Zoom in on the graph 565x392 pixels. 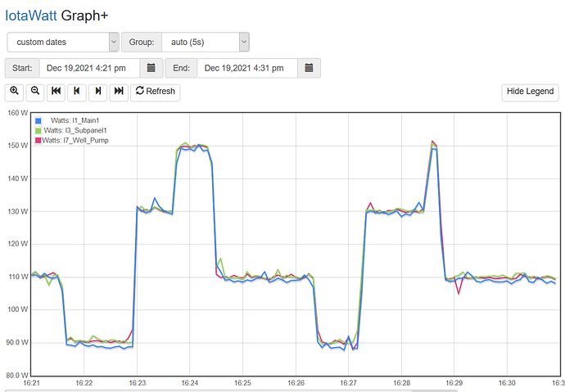coord(14,92)
